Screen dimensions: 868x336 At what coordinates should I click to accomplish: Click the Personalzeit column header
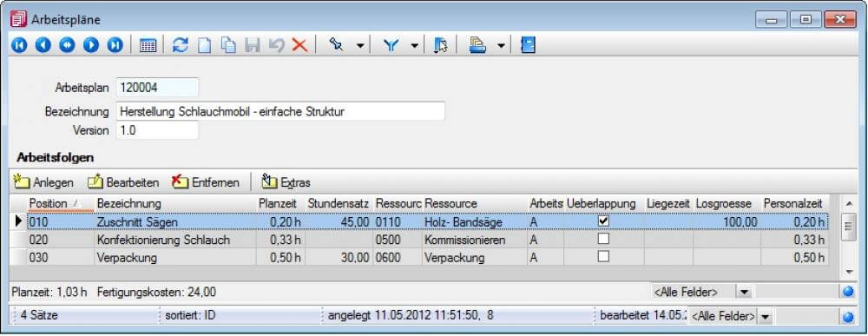click(x=795, y=204)
